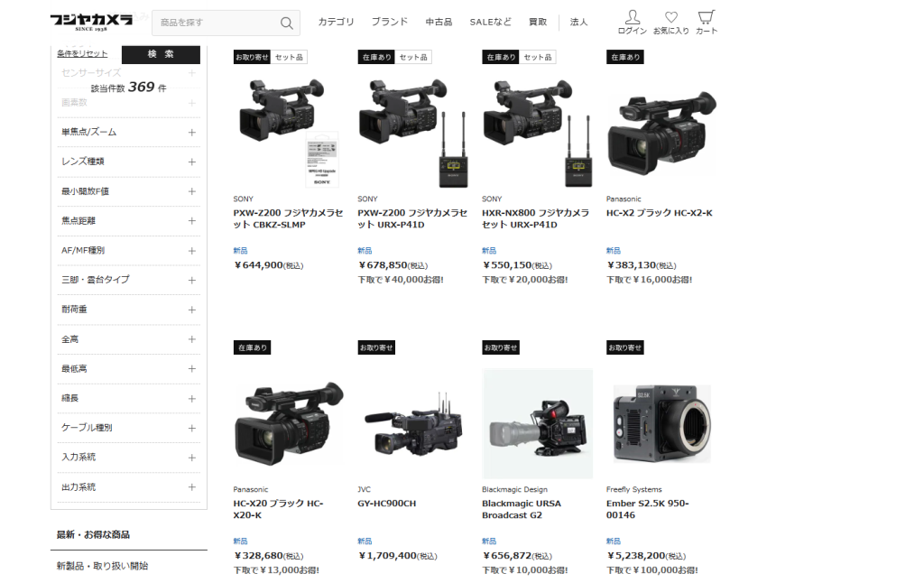Viewport: 924px width, 583px height.
Task: Expand the 最小開放F値 filter
Action: tap(128, 191)
